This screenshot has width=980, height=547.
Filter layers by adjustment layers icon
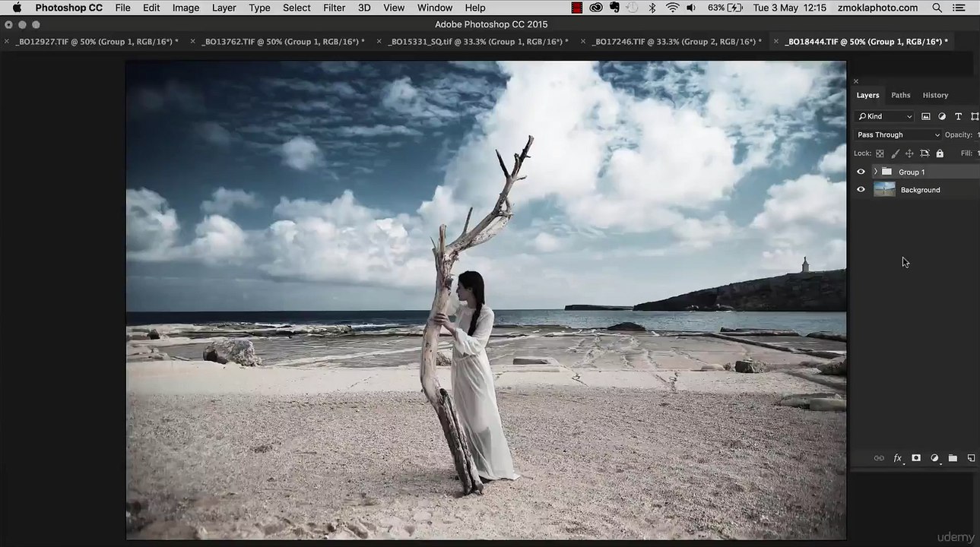[x=942, y=116]
